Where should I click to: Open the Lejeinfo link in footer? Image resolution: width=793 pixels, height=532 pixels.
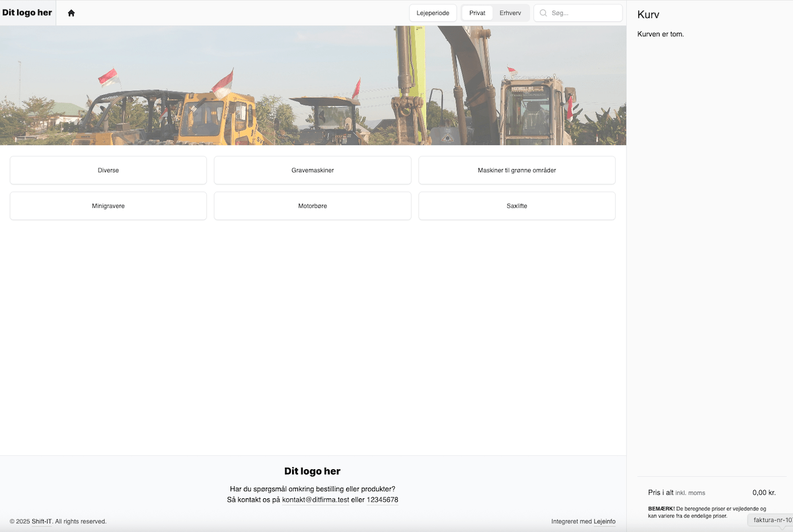point(604,521)
